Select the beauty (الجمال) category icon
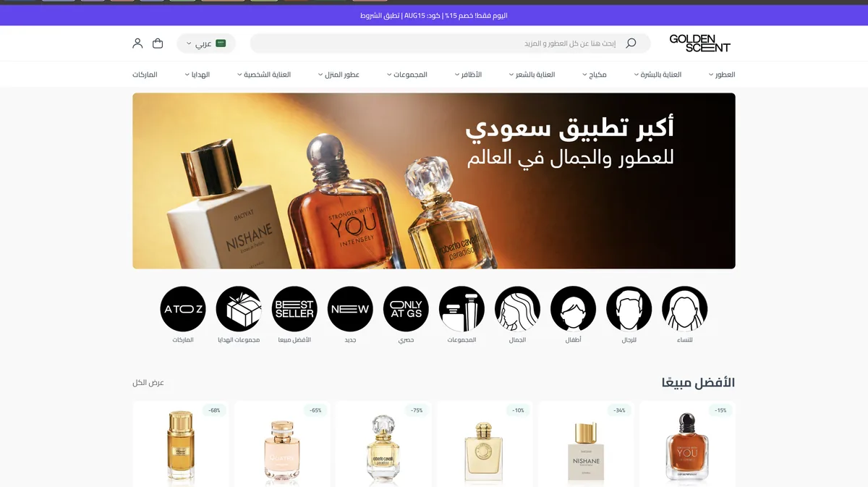This screenshot has height=487, width=868. (517, 309)
